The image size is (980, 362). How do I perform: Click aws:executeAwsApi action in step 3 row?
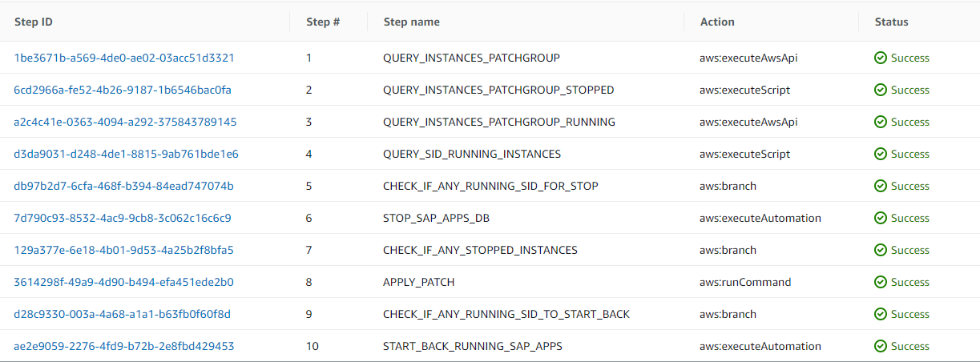pyautogui.click(x=748, y=122)
